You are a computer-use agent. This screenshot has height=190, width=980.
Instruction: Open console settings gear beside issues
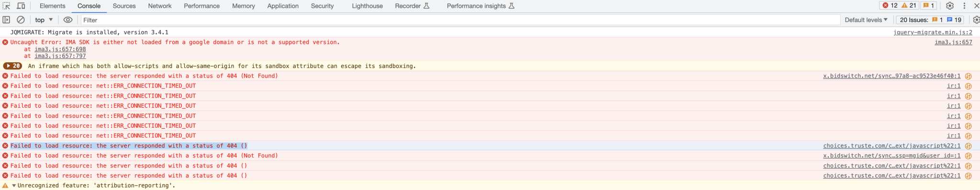(x=976, y=20)
